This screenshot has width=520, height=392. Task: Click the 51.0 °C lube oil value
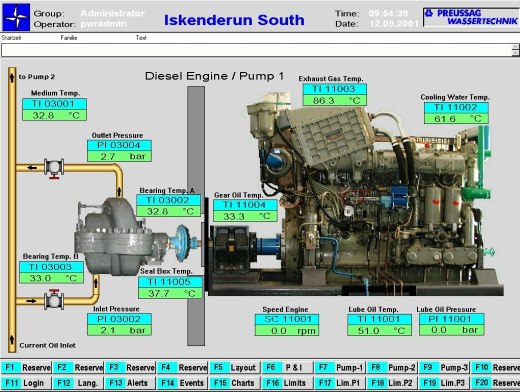point(379,331)
